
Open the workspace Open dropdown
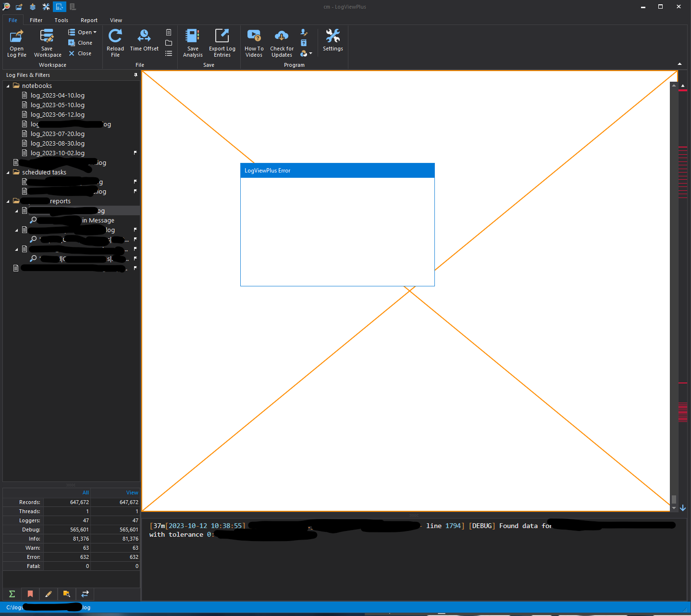point(82,32)
